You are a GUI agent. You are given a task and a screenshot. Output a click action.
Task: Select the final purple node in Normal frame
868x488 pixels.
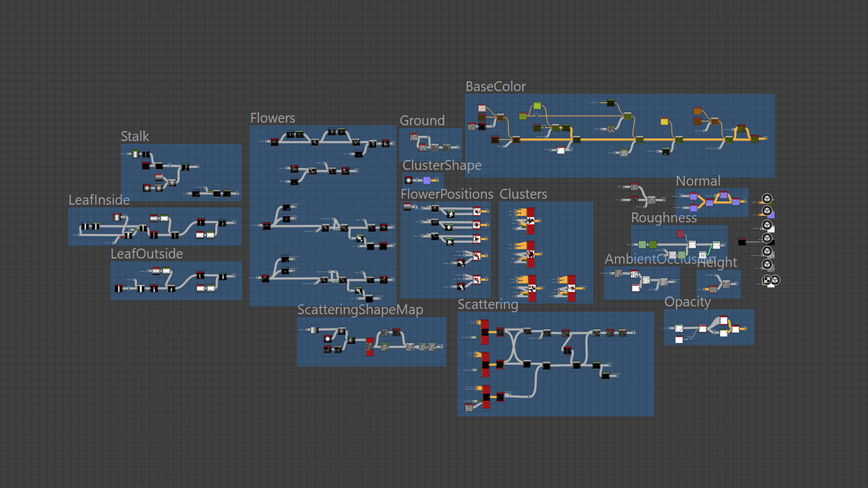pyautogui.click(x=735, y=202)
